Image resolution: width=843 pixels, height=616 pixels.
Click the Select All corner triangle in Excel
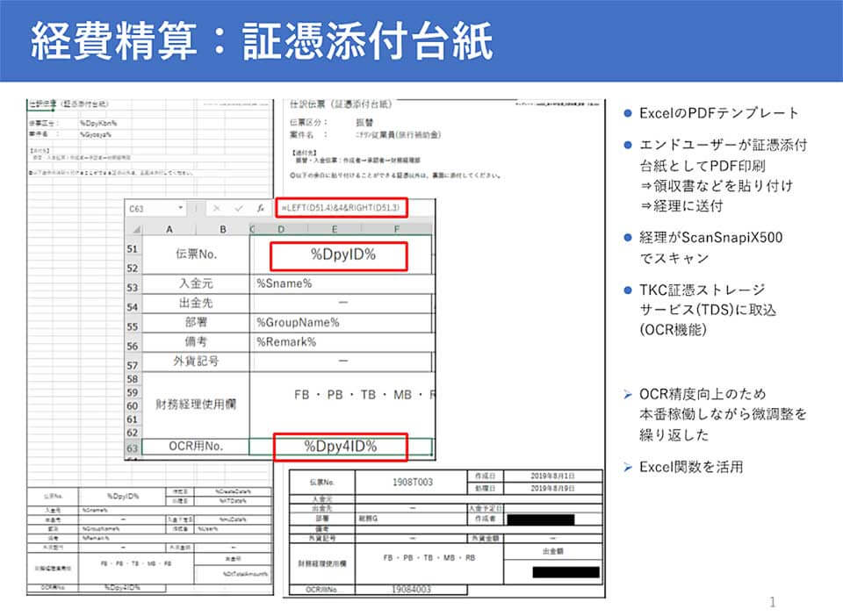(x=137, y=229)
